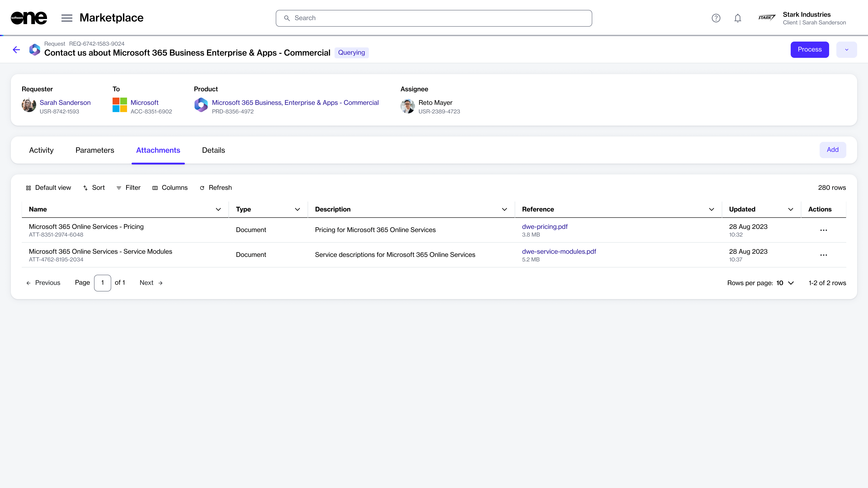Screen dimensions: 868x488
Task: Open the help question mark icon
Action: [x=716, y=18]
